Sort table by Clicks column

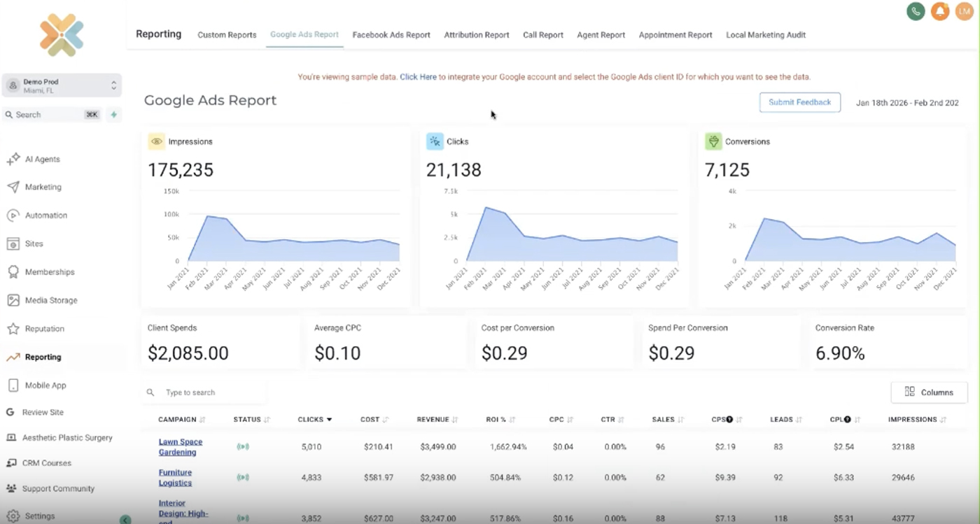coord(315,420)
